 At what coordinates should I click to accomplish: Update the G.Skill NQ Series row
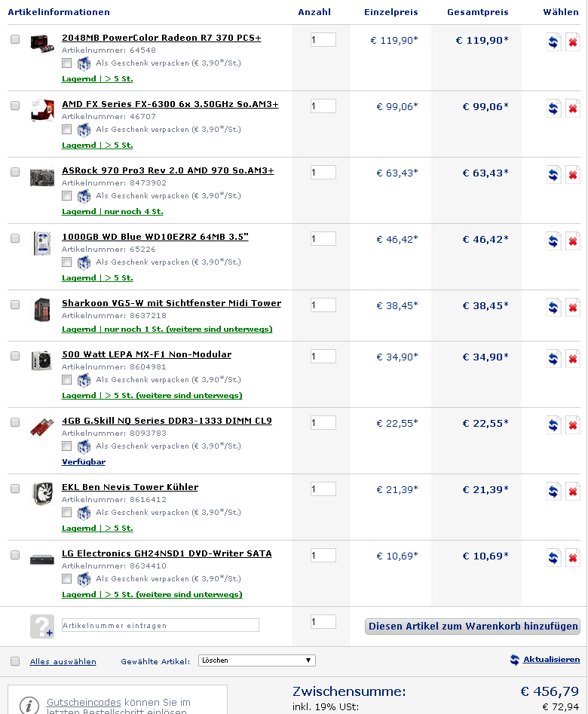tap(553, 425)
